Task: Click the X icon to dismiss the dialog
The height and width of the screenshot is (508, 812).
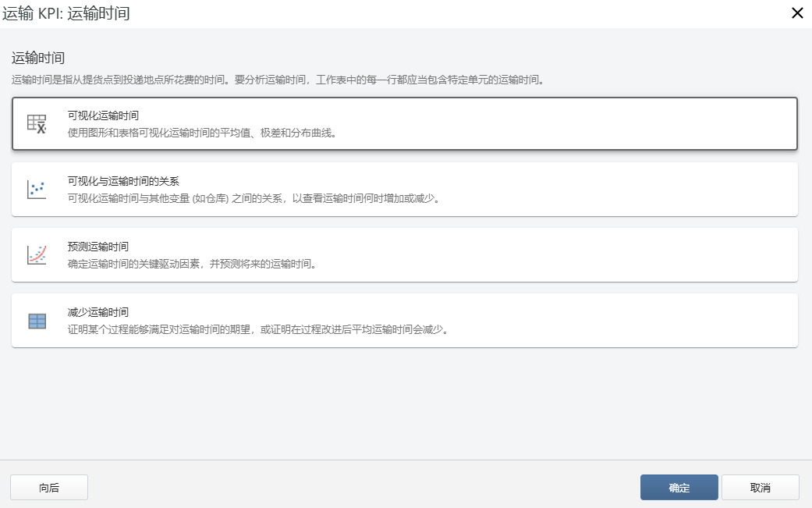Action: click(x=797, y=13)
